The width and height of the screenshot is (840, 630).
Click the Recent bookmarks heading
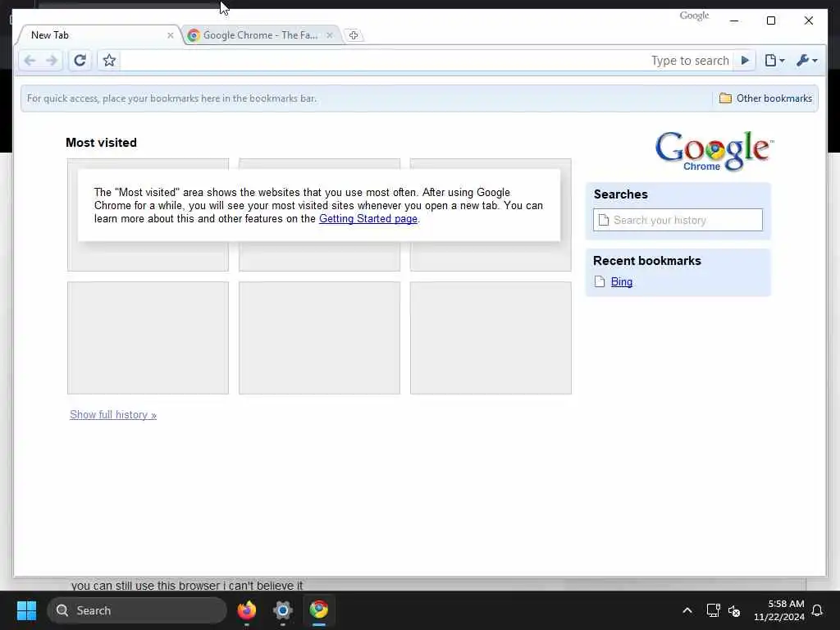tap(646, 261)
